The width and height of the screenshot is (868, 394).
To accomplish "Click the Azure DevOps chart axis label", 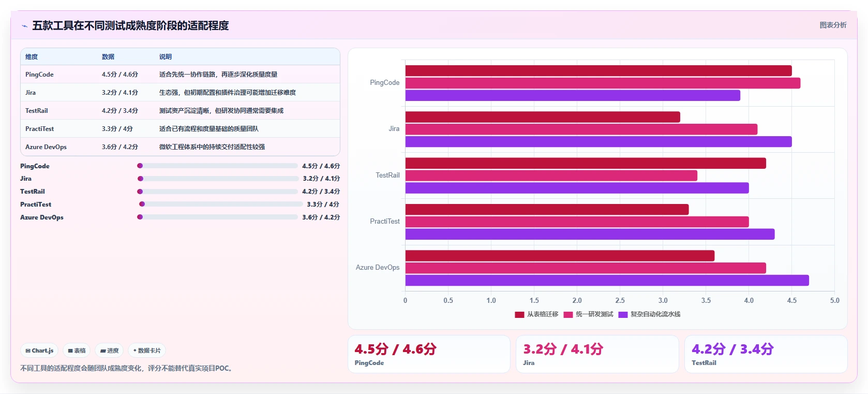I will point(378,268).
